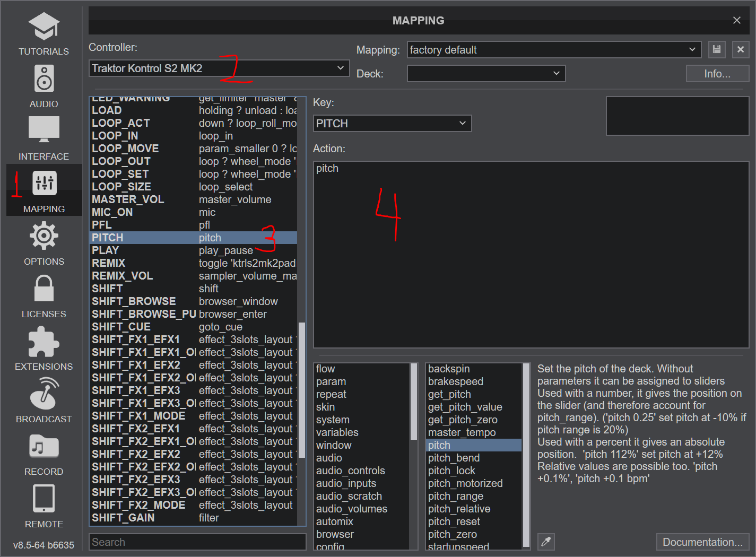This screenshot has width=756, height=557.
Task: Delete mapping with the X icon beside save
Action: (741, 50)
